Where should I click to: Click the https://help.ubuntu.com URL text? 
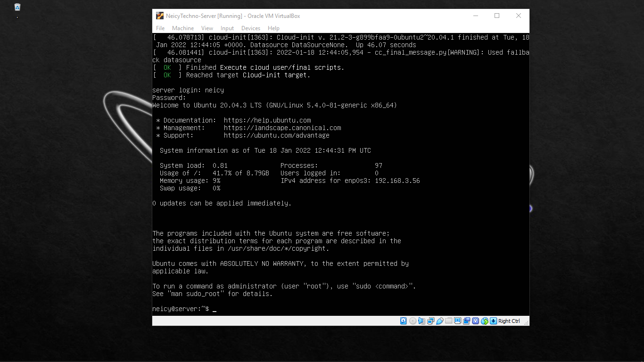point(267,120)
